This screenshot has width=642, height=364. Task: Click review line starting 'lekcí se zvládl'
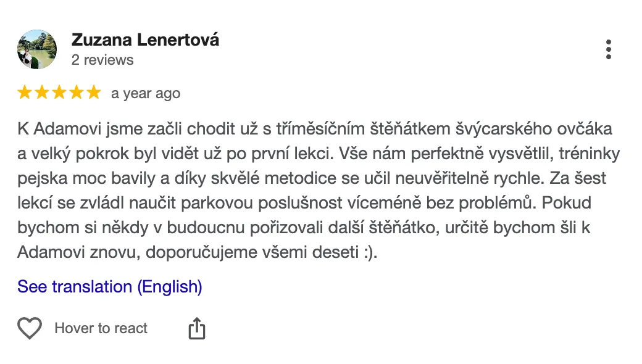tap(307, 204)
